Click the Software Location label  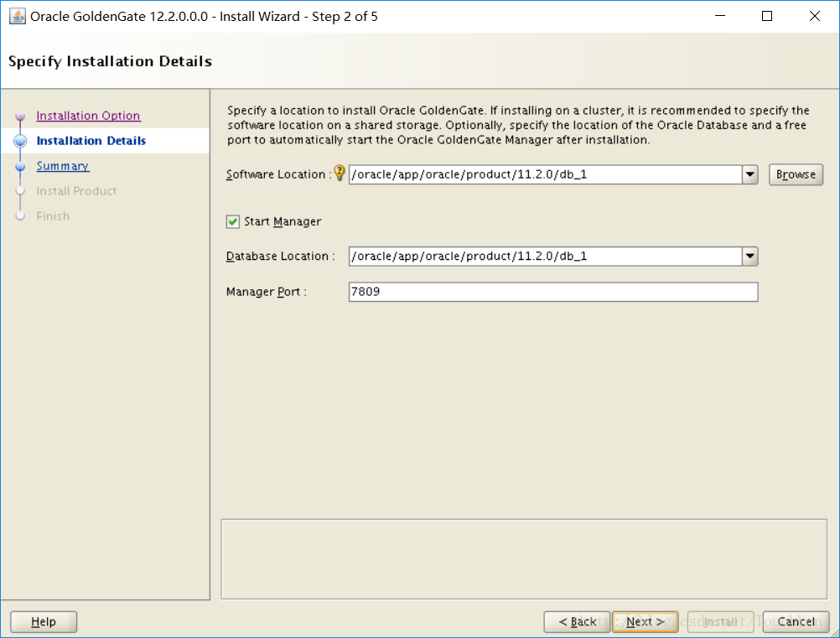point(278,174)
